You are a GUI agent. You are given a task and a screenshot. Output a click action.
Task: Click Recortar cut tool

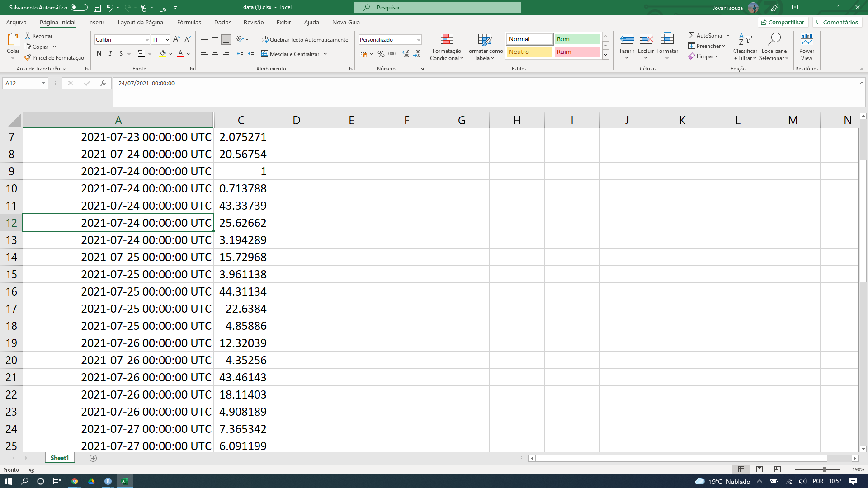tap(39, 36)
